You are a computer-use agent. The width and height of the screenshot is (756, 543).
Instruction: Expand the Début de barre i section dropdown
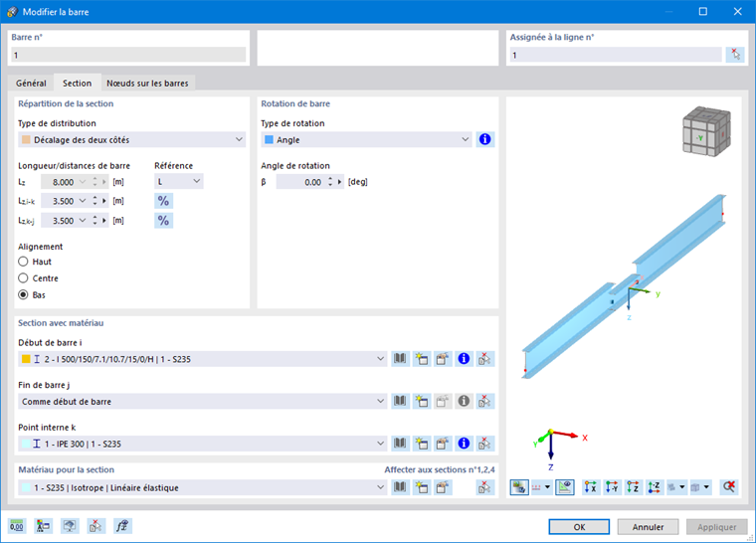pyautogui.click(x=380, y=359)
